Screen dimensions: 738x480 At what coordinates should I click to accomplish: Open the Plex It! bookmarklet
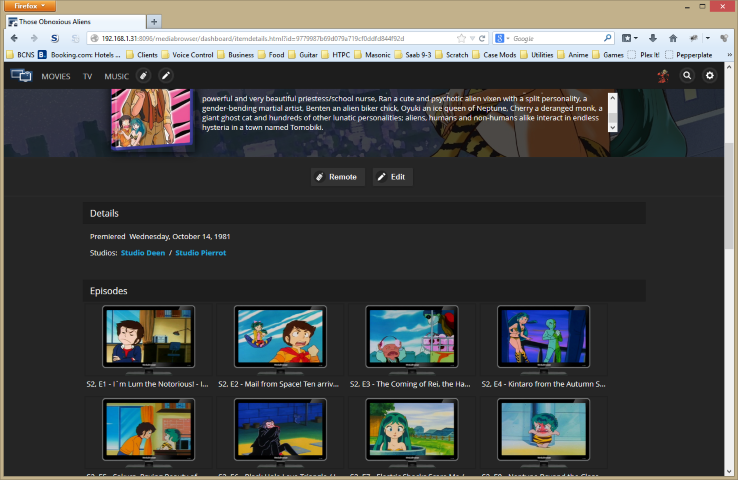(x=643, y=55)
